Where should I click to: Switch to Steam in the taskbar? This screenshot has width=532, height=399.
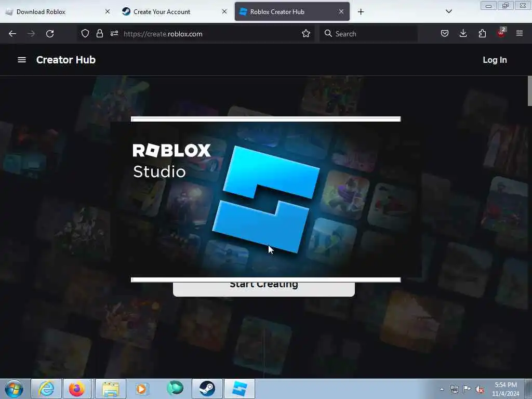[207, 389]
